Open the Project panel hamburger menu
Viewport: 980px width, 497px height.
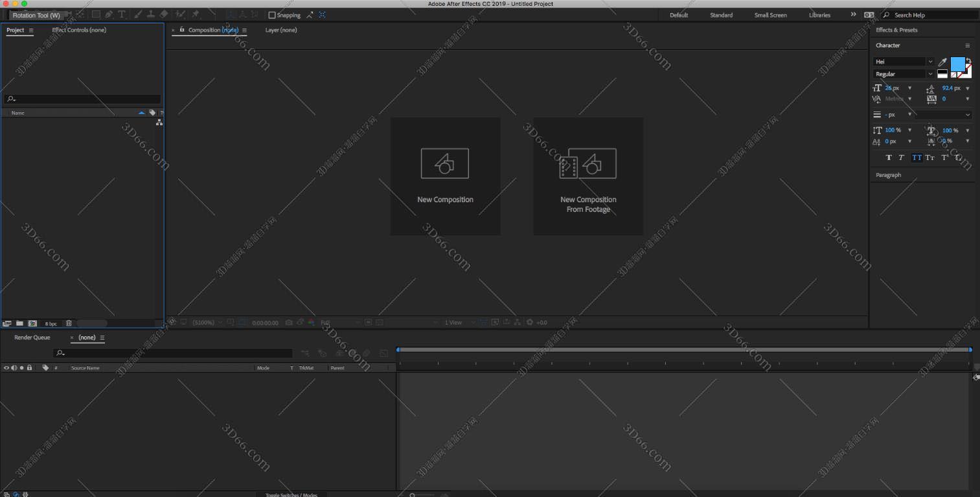coord(30,30)
